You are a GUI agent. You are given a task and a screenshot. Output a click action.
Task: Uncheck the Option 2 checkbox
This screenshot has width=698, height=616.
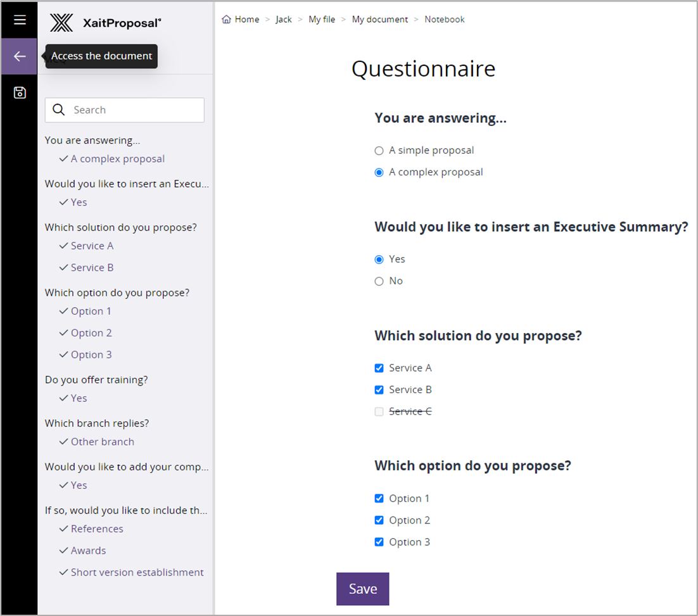click(x=379, y=520)
